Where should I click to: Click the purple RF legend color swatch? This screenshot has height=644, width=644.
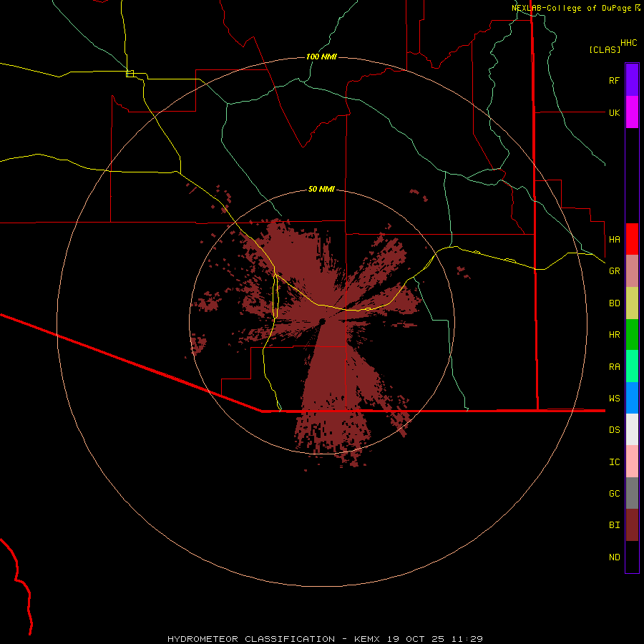click(x=632, y=79)
